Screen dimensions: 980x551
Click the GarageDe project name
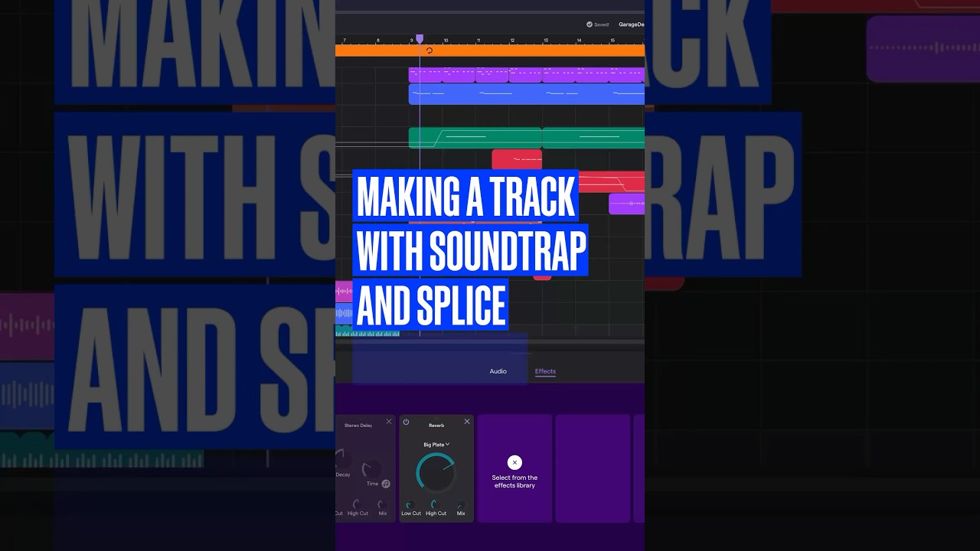[631, 24]
